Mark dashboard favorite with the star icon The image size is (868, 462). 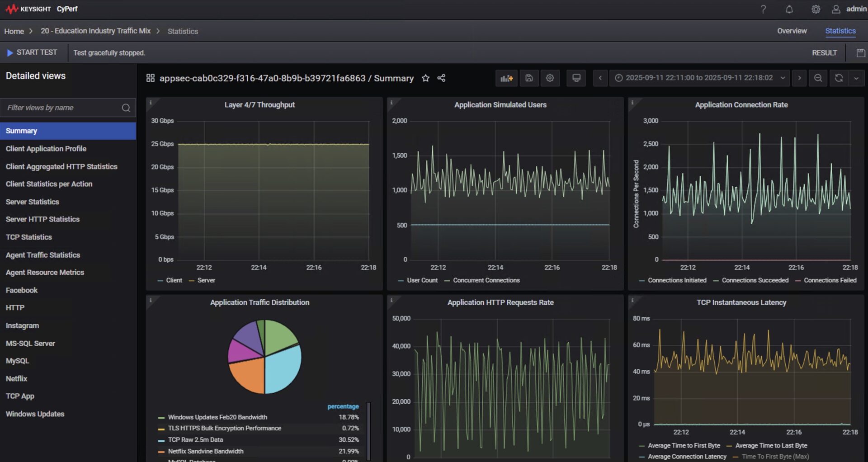[x=425, y=78]
